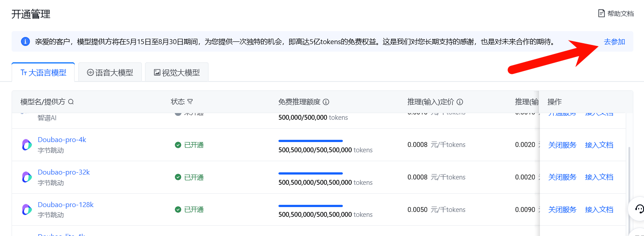The width and height of the screenshot is (644, 236).
Task: Click 关闭服务 for Doubao-pro-4k
Action: coord(562,145)
